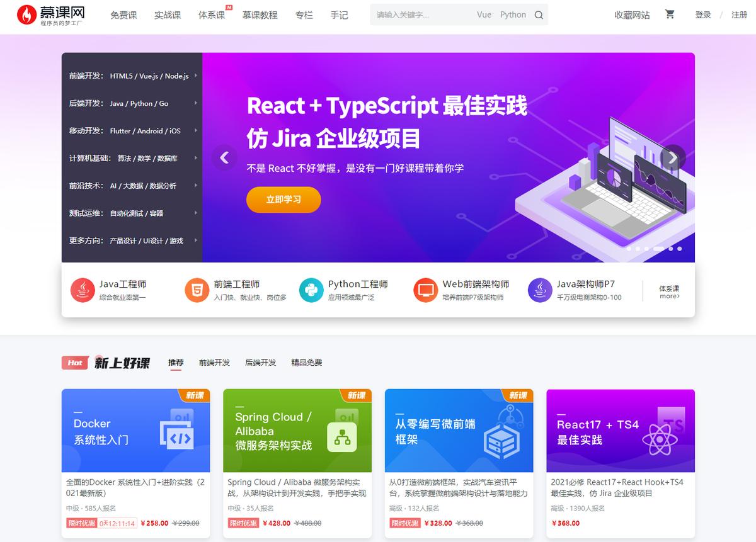Click the shopping cart icon in header
The width and height of the screenshot is (756, 542).
click(x=670, y=14)
